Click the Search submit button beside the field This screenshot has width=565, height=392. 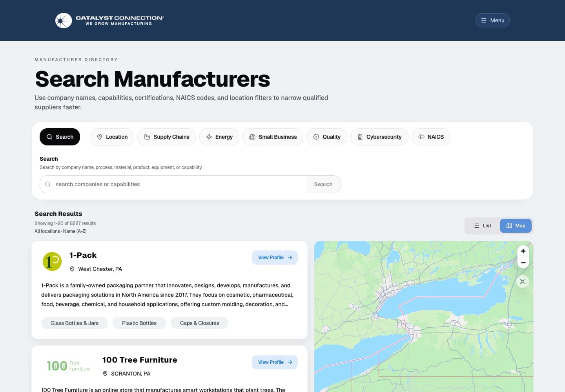coord(323,184)
